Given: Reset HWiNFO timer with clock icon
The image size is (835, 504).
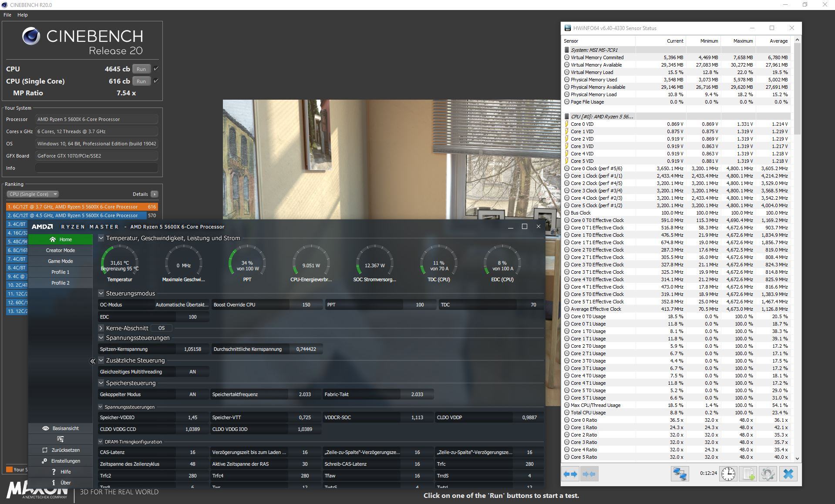Looking at the screenshot, I should coord(728,474).
